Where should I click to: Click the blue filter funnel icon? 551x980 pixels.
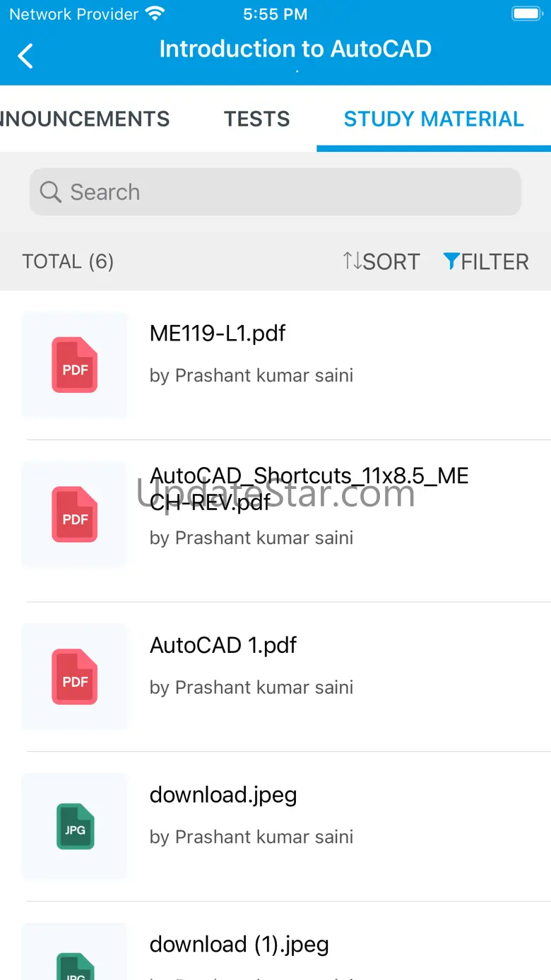click(x=451, y=261)
